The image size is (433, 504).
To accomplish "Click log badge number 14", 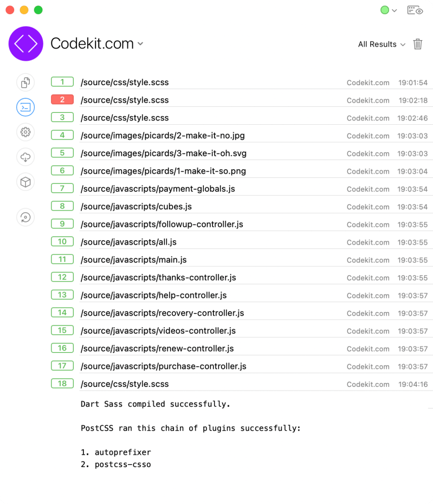I will click(62, 312).
